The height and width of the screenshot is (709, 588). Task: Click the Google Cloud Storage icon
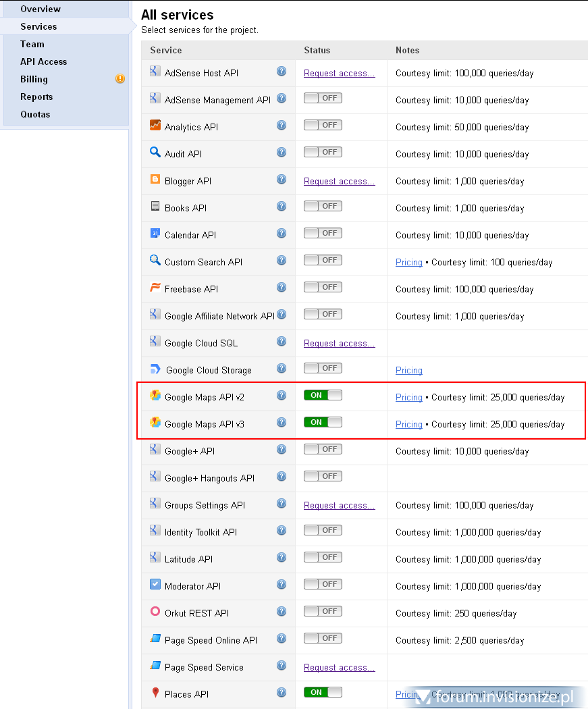[x=155, y=369]
